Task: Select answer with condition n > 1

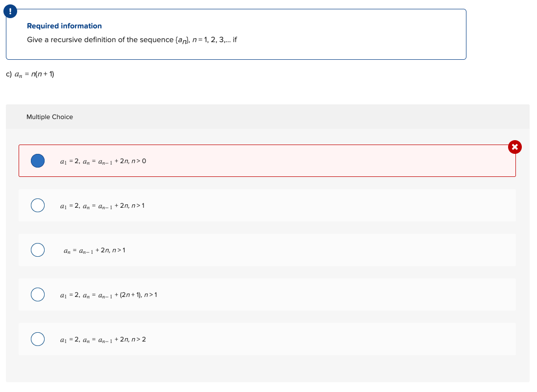Action: click(x=38, y=205)
